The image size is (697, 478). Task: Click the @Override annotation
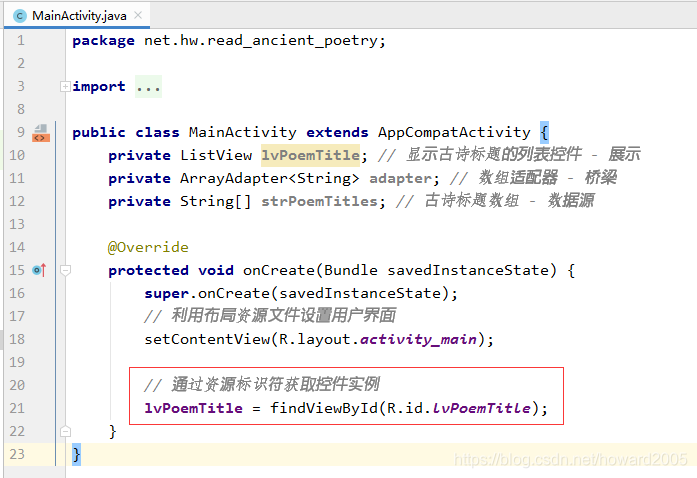[148, 247]
